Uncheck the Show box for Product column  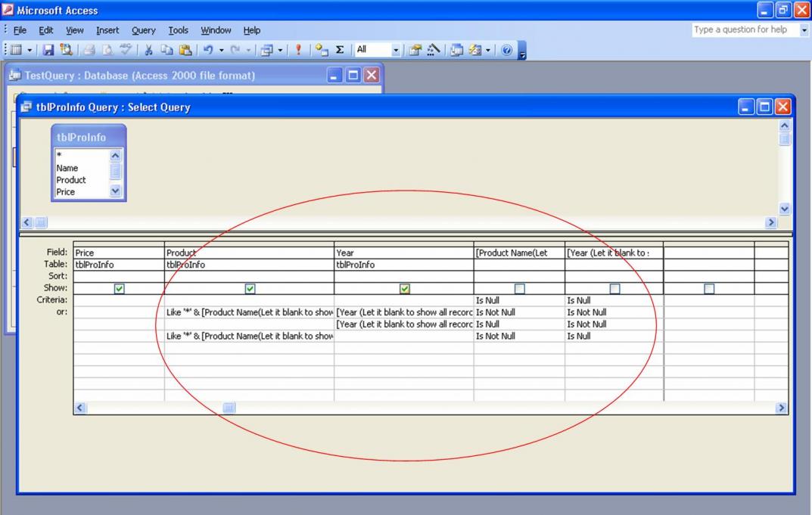click(249, 288)
